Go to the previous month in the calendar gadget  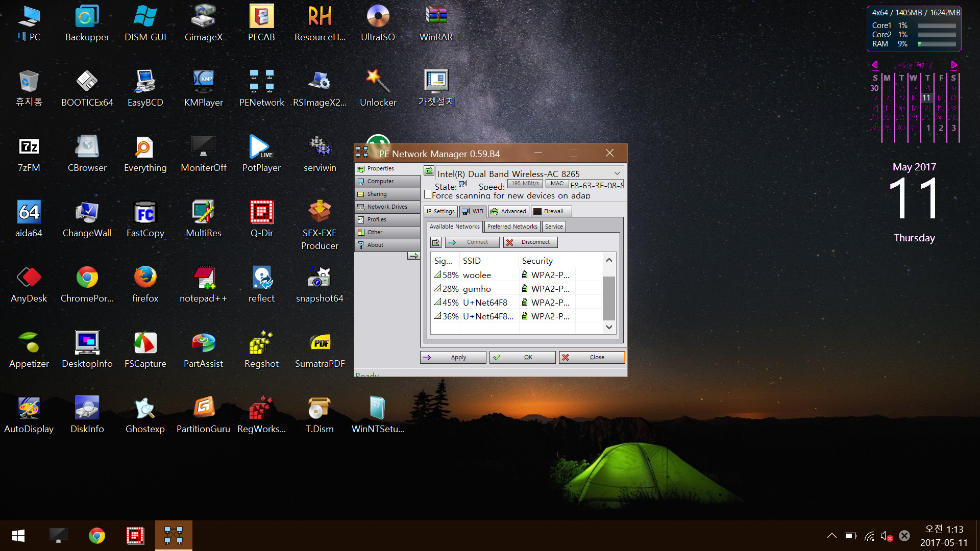click(x=875, y=65)
